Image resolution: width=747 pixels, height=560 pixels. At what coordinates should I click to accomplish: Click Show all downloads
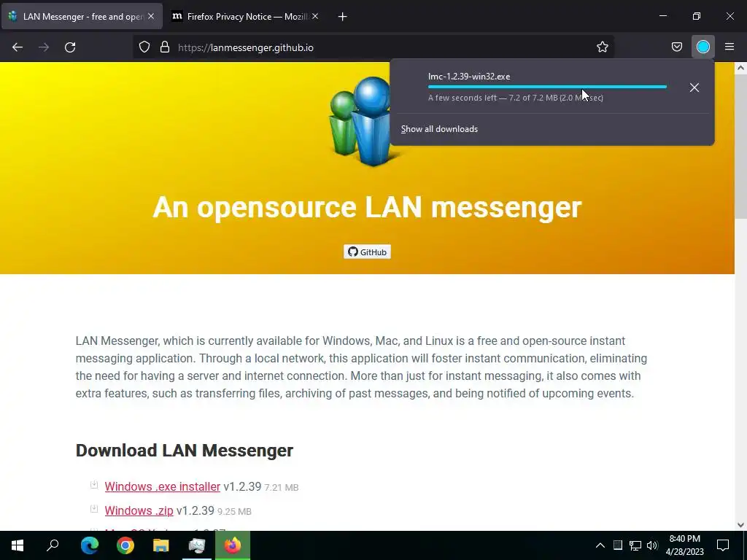tap(439, 129)
